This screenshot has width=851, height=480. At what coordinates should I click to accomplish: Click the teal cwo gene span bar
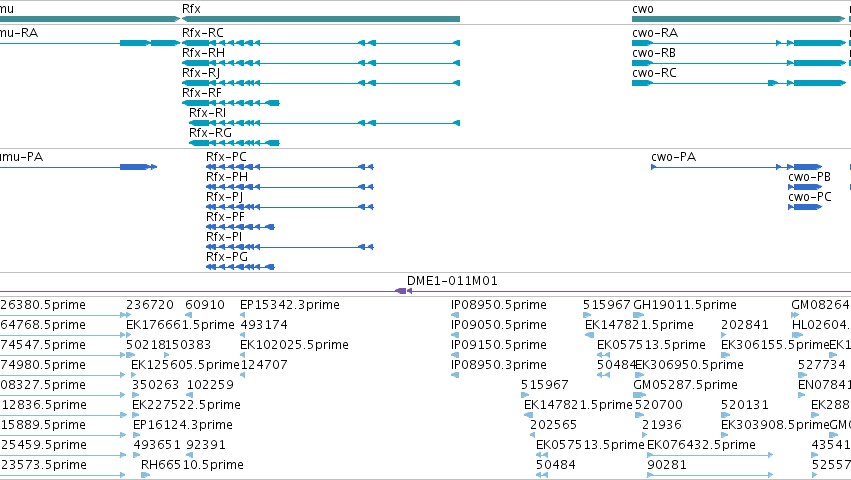pos(739,19)
